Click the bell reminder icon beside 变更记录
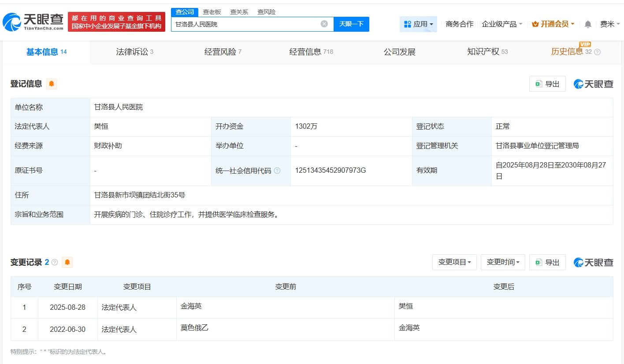The image size is (624, 364). coord(67,262)
